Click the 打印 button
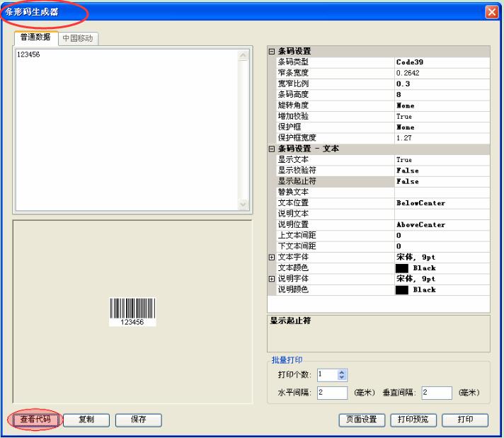Screen dimensions: 504x438 [465, 420]
